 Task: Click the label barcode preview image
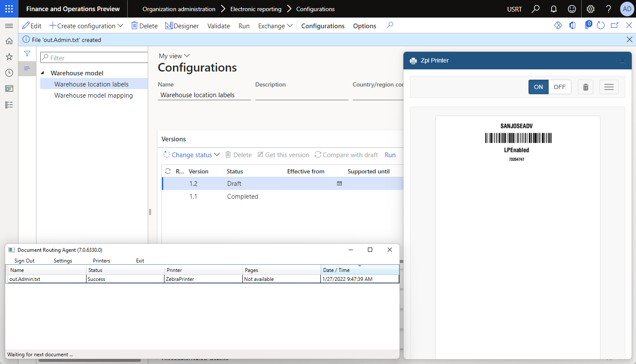518,138
